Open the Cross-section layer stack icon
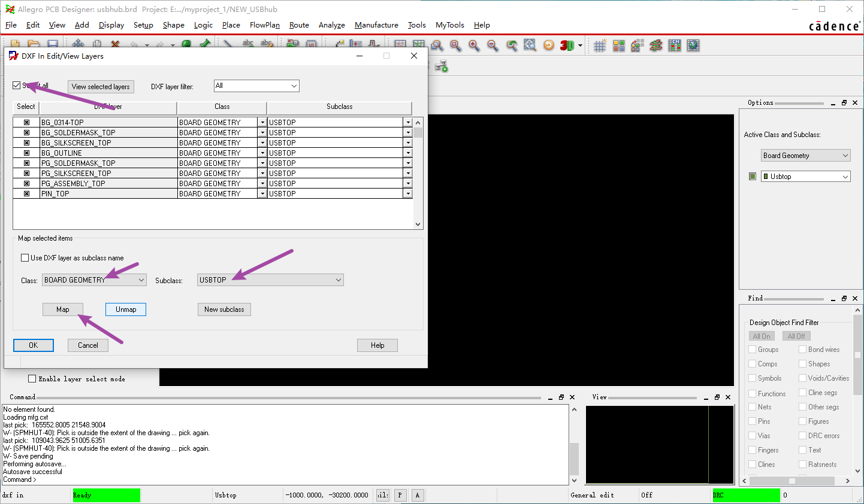The height and width of the screenshot is (504, 864). coord(656,45)
